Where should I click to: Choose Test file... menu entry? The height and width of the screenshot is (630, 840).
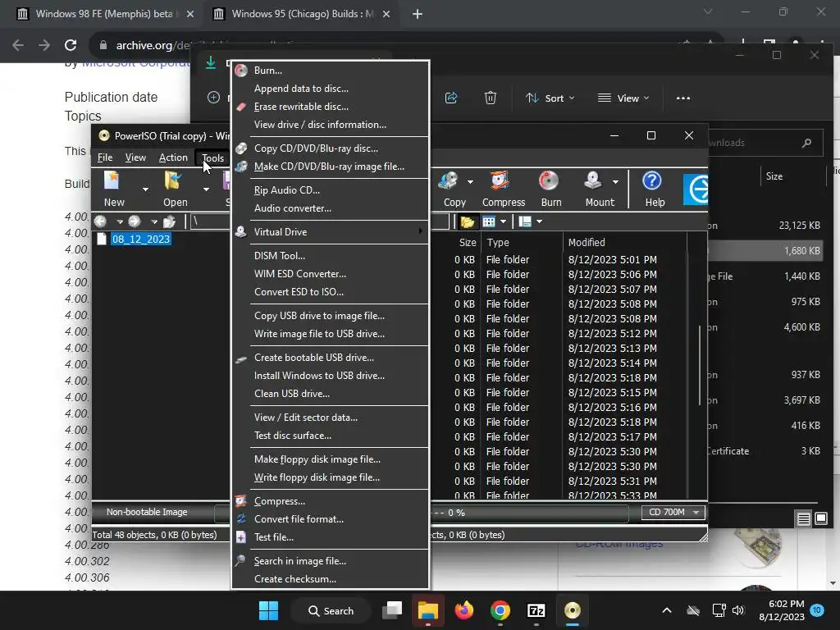pos(331,537)
